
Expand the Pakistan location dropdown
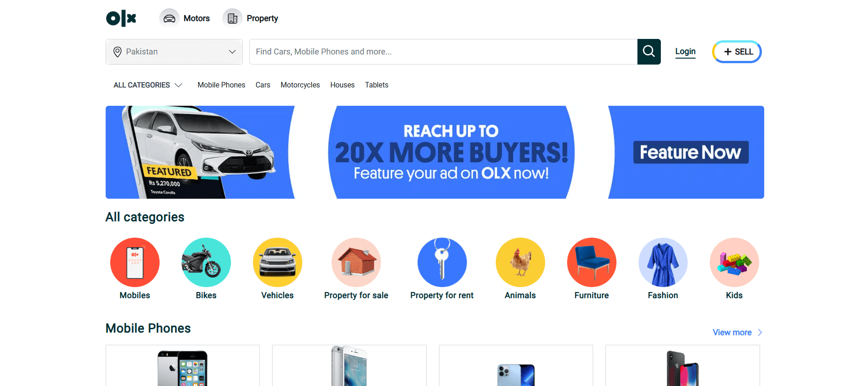tap(174, 52)
